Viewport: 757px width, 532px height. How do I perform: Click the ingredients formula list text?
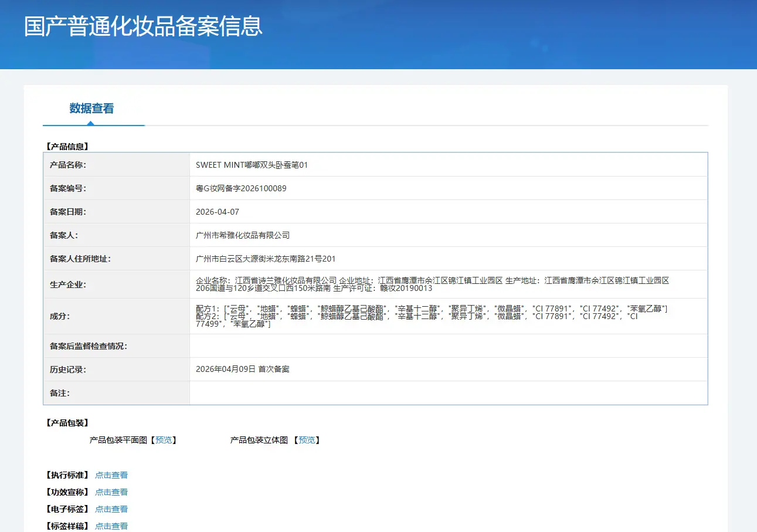[432, 316]
